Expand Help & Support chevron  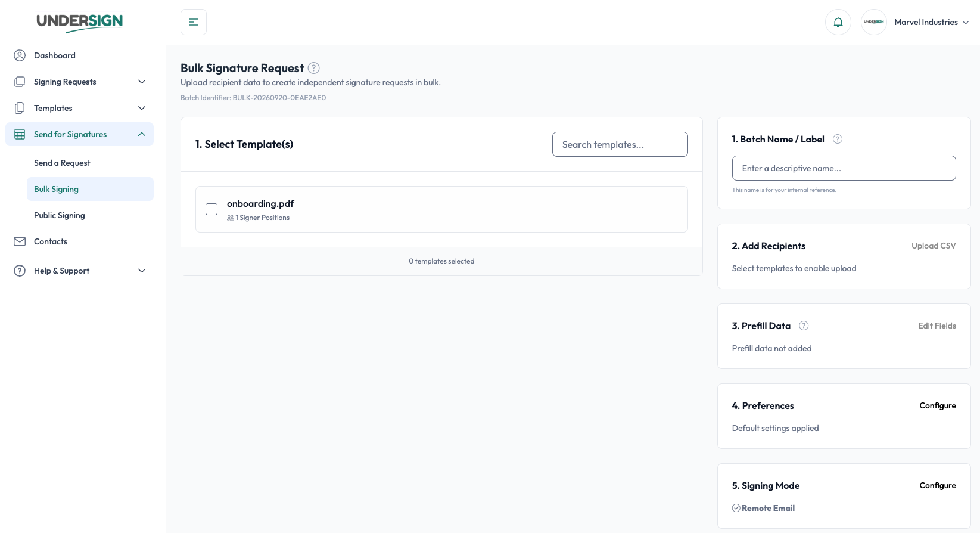[x=142, y=271]
